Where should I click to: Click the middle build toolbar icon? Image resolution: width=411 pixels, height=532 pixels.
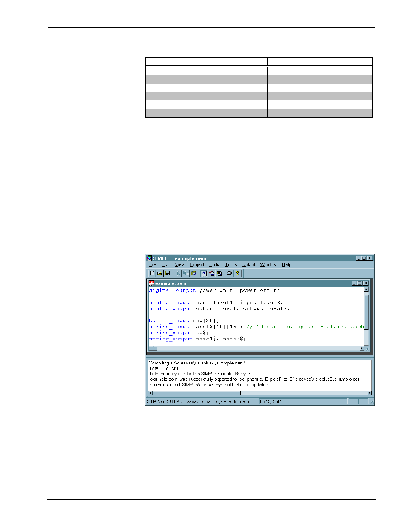pos(212,273)
